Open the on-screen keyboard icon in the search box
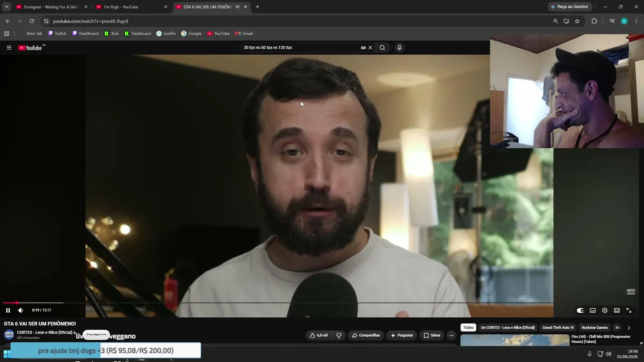Viewport: 644px width, 362px height. [x=363, y=48]
